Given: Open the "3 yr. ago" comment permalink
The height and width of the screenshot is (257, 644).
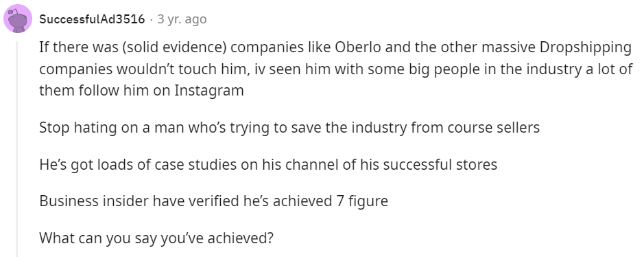Looking at the screenshot, I should (x=182, y=19).
